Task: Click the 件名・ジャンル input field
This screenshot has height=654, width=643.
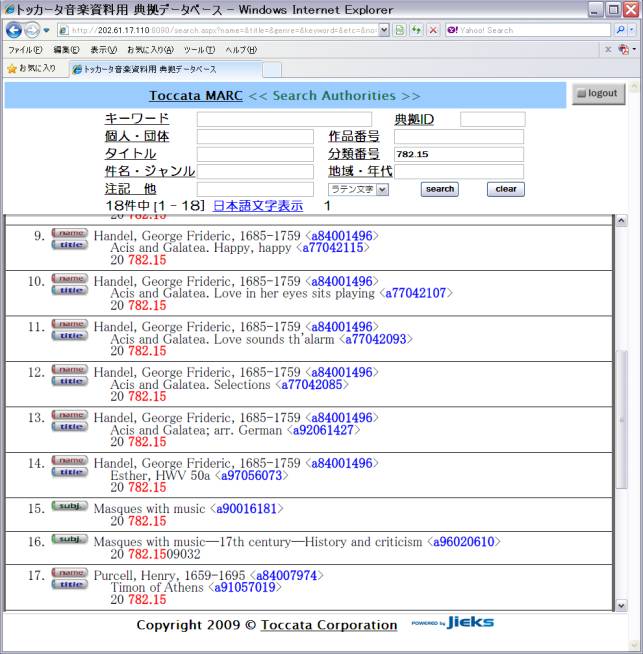Action: [255, 172]
